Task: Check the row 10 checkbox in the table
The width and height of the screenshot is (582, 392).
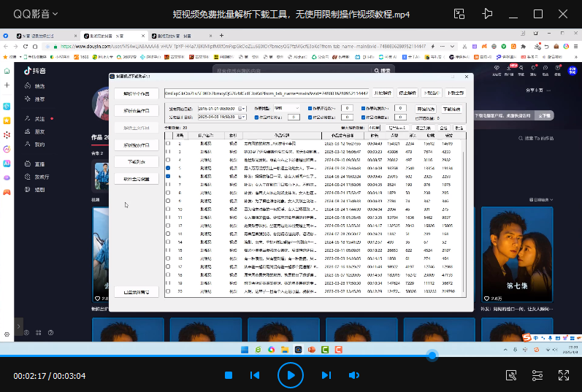Action: click(168, 209)
